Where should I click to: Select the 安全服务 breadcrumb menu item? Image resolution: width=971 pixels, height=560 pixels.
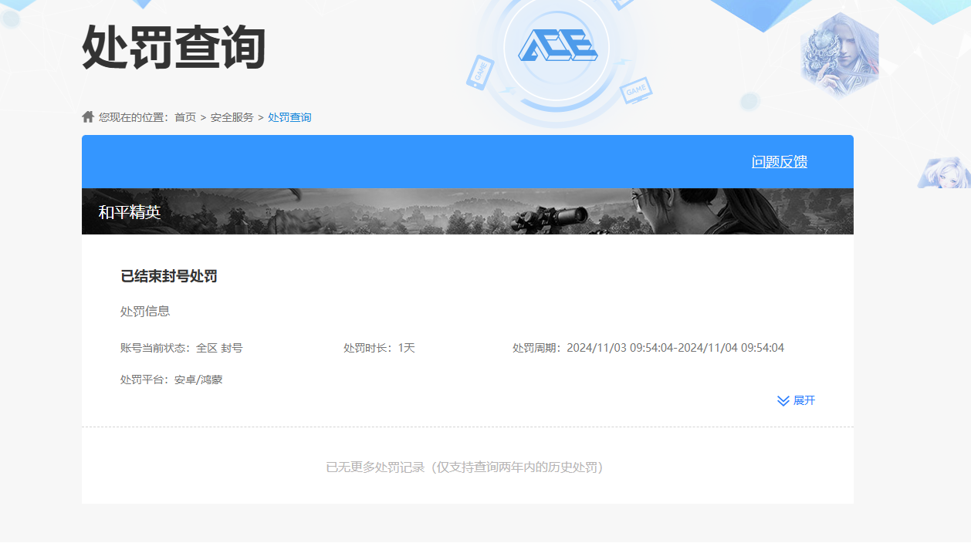click(234, 117)
